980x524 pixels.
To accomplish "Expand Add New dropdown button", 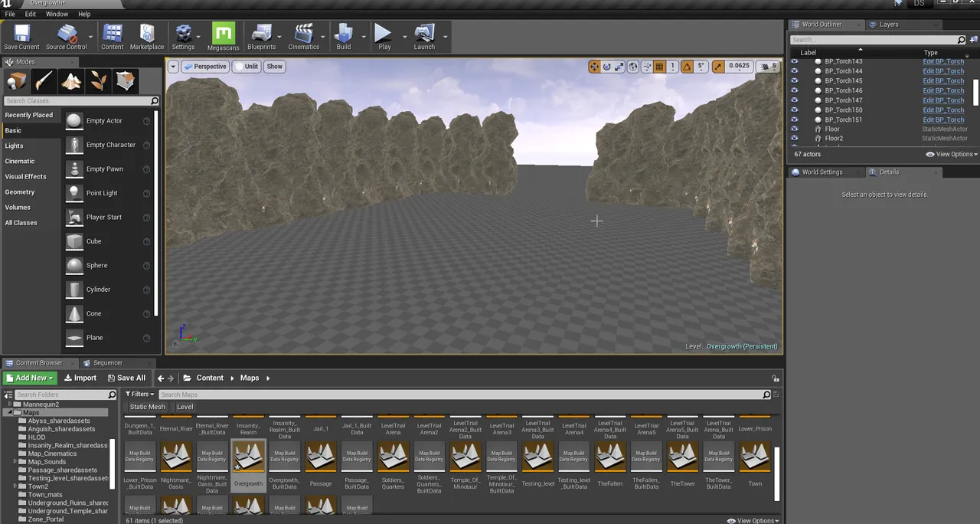I will click(x=31, y=378).
